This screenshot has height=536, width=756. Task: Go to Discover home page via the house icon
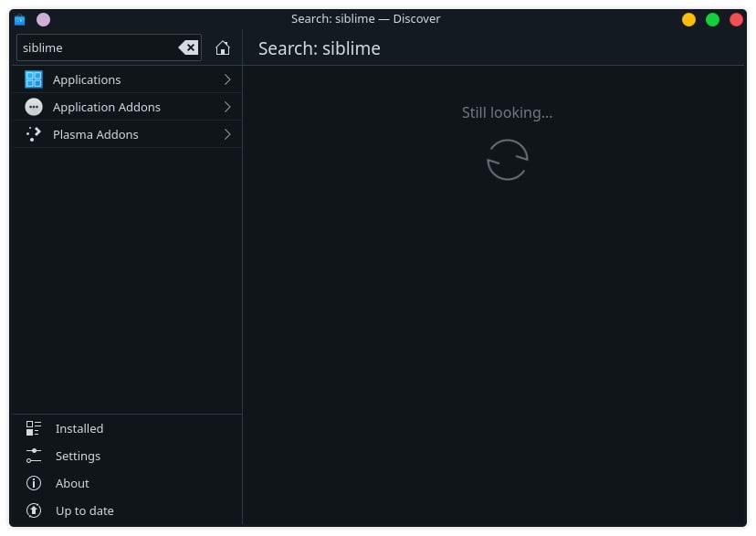pyautogui.click(x=222, y=47)
